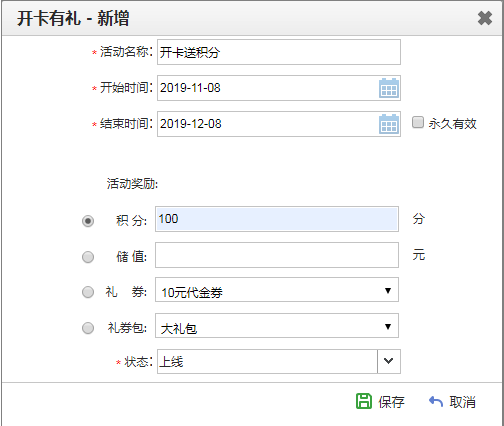Focus the 活动名称 input field
Image resolution: width=504 pixels, height=426 pixels.
click(x=279, y=52)
